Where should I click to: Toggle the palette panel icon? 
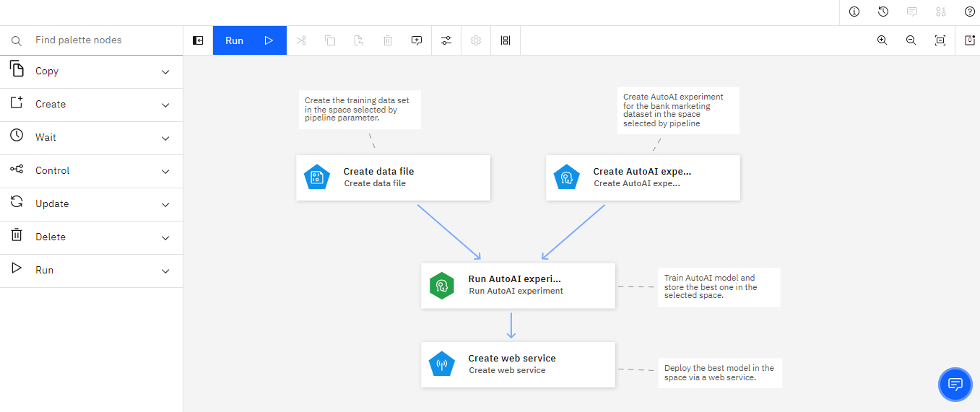tap(198, 40)
